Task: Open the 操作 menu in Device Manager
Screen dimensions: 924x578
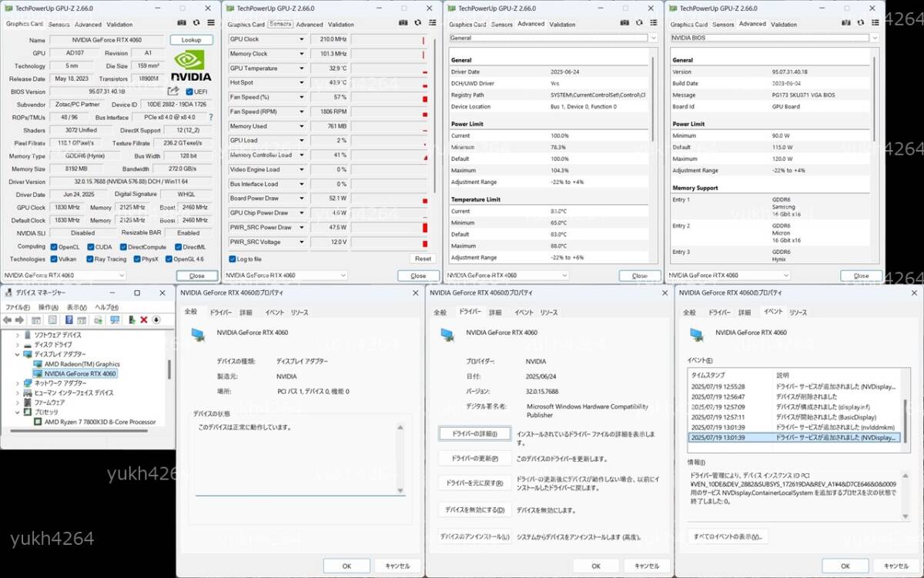Action: (49, 307)
